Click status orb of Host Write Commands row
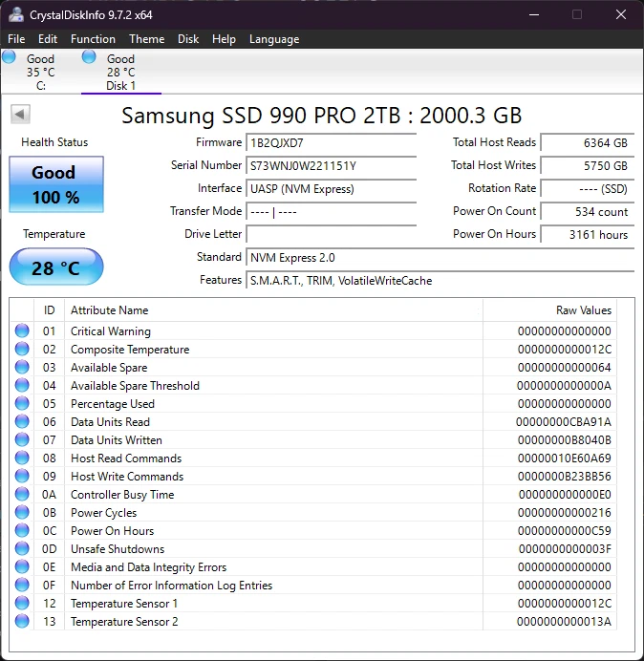This screenshot has width=644, height=661. click(22, 476)
